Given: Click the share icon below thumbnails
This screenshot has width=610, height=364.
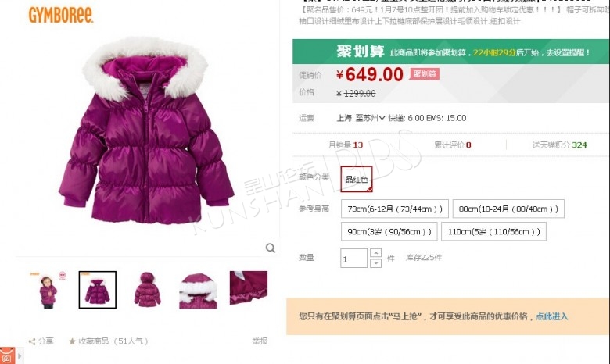Looking at the screenshot, I should click(x=32, y=341).
